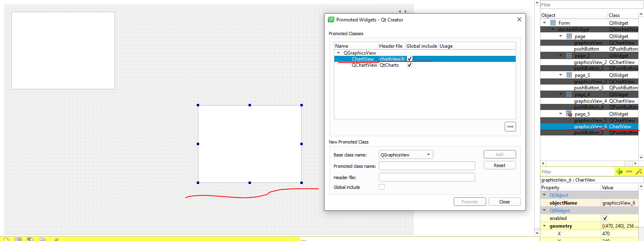
Task: Click the Form layout icon in Object tree
Action: point(553,23)
